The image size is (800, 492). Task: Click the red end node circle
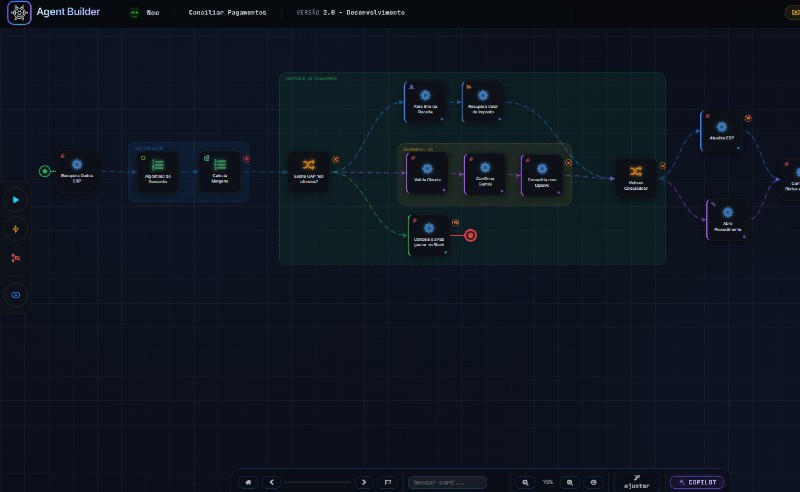point(470,235)
